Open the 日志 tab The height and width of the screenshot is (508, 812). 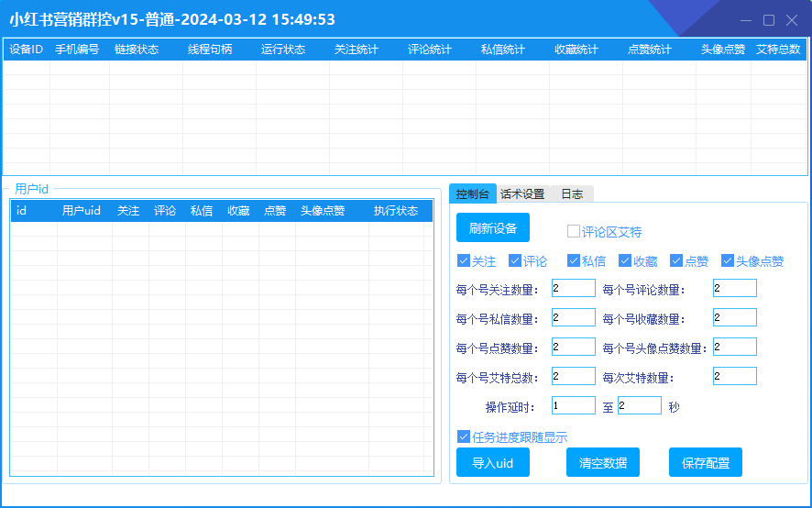[x=572, y=193]
